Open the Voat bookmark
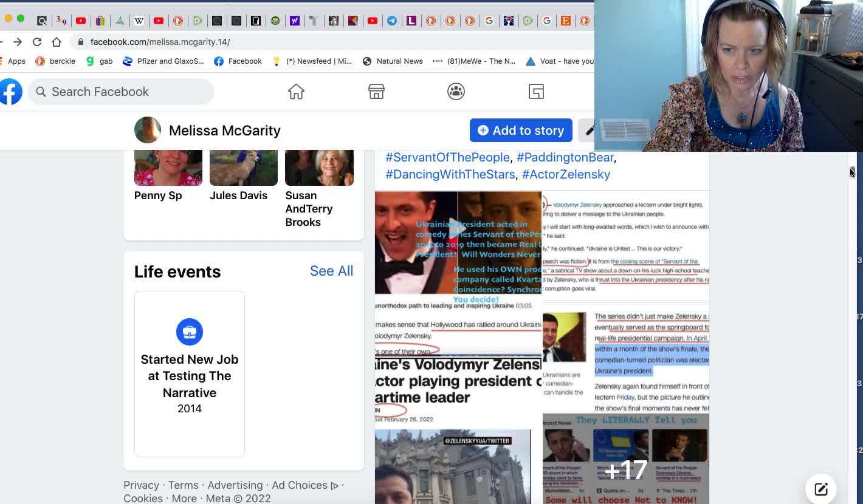This screenshot has height=504, width=863. 560,61
